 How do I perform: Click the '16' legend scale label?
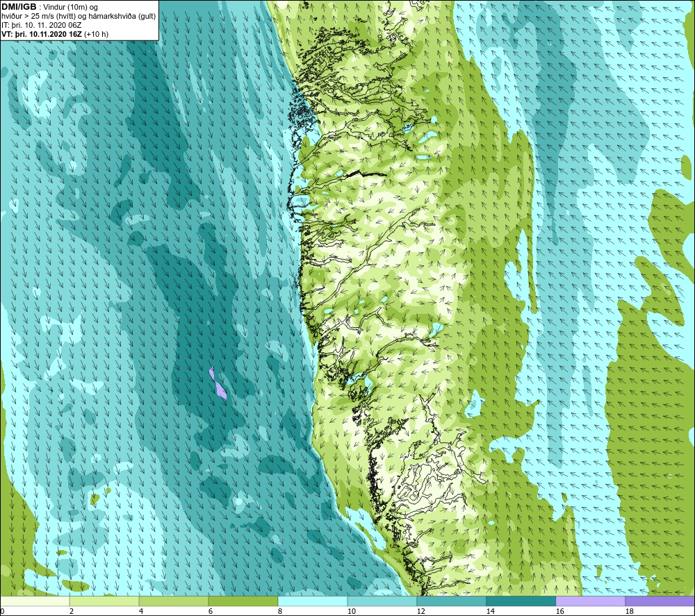point(559,611)
